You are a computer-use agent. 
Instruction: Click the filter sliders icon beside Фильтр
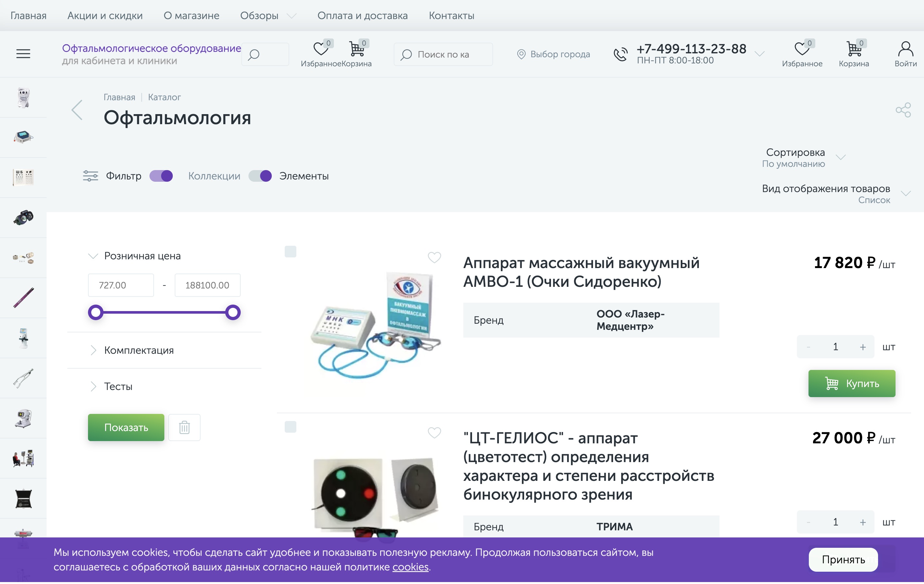tap(91, 176)
